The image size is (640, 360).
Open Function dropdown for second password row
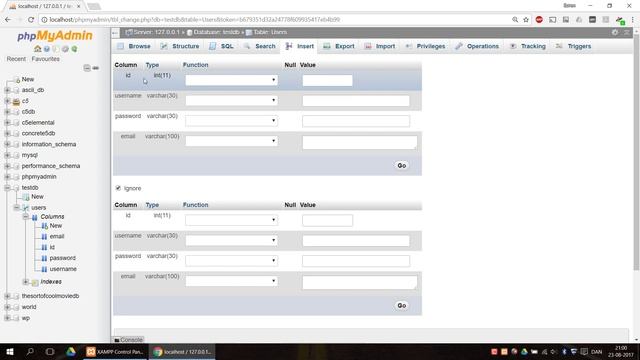tap(231, 261)
